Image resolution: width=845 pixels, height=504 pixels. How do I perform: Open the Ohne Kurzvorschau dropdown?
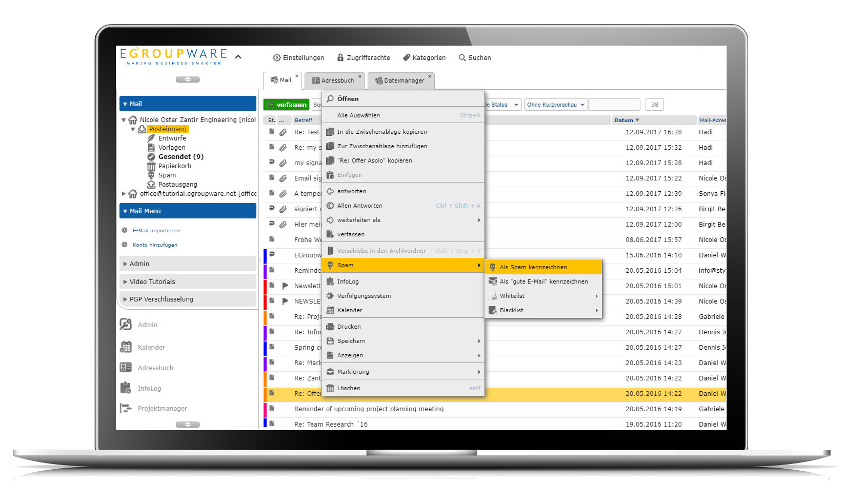pos(555,105)
